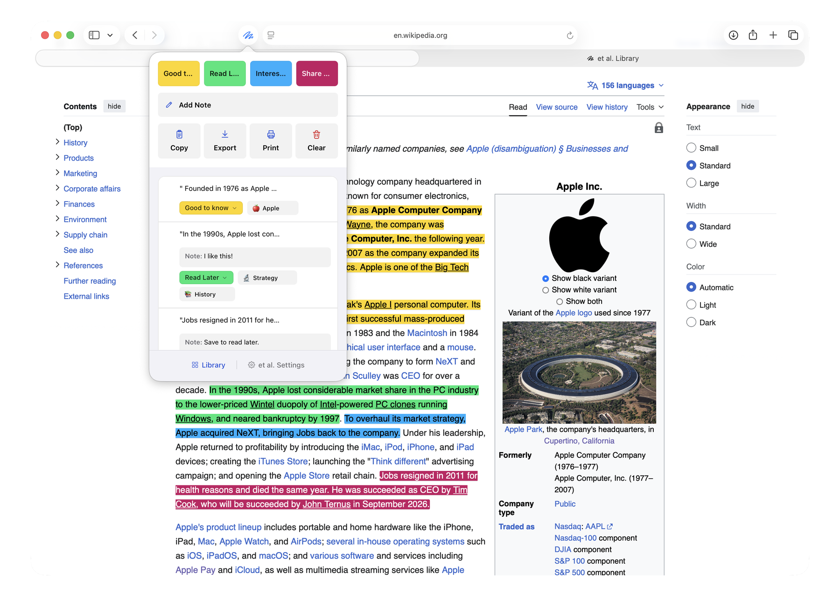This screenshot has height=616, width=840.
Task: Choose Show both logo variants
Action: click(x=560, y=302)
